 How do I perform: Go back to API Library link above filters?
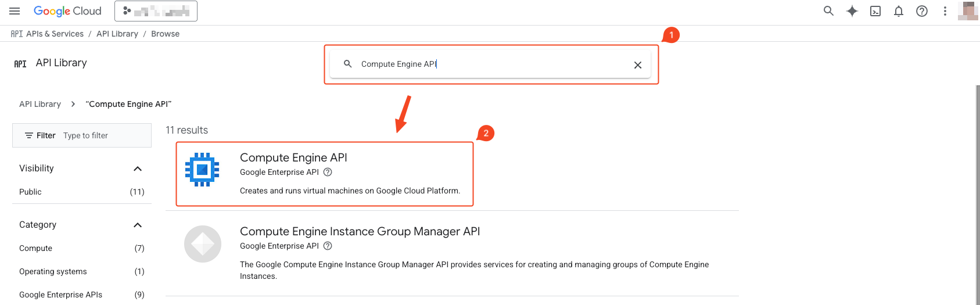click(40, 104)
